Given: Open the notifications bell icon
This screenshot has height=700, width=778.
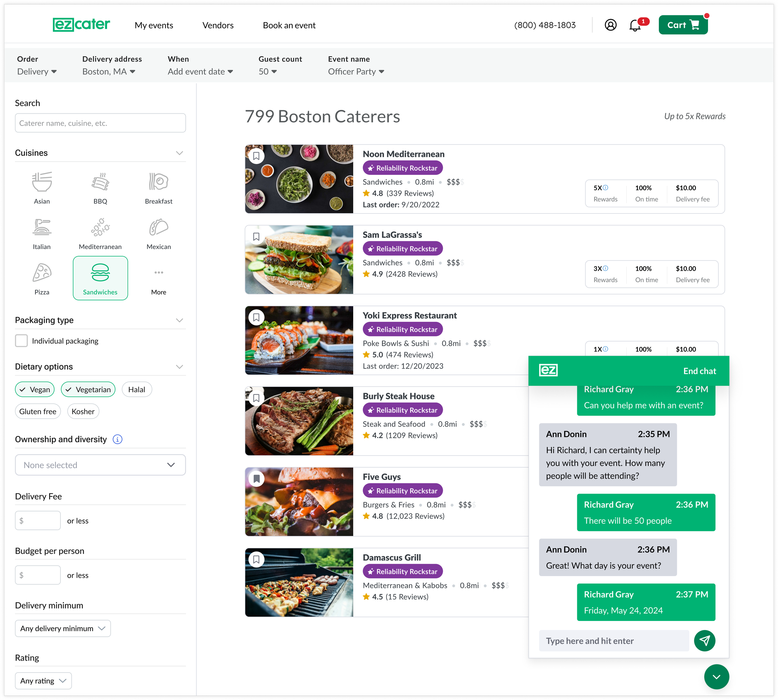Looking at the screenshot, I should tap(635, 26).
